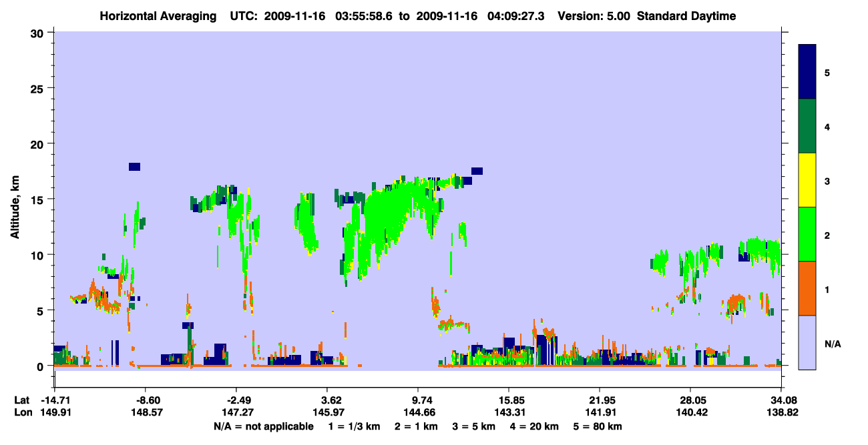Click the 'Lon' row label
Screen dimensions: 868x445
(x=23, y=412)
